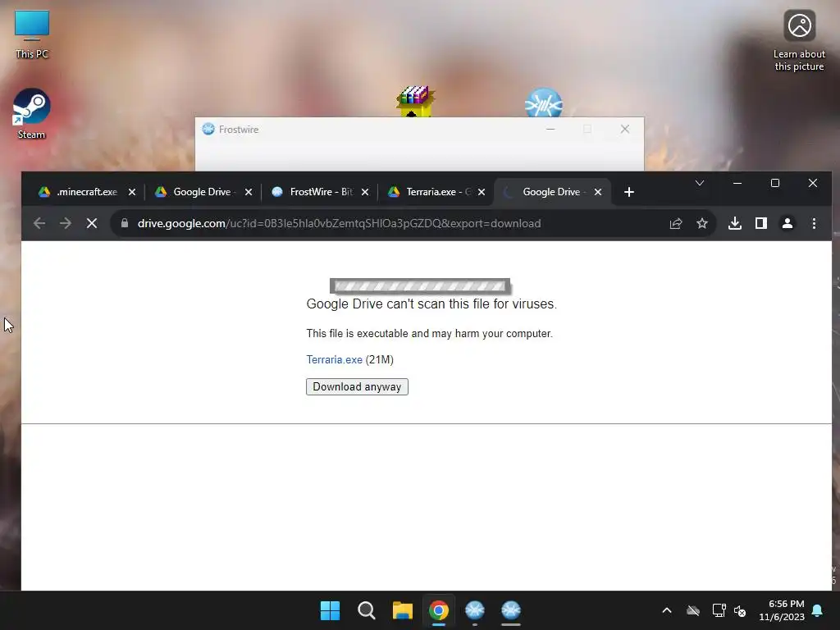The image size is (840, 630).
Task: Share this page using the share icon
Action: pyautogui.click(x=676, y=223)
